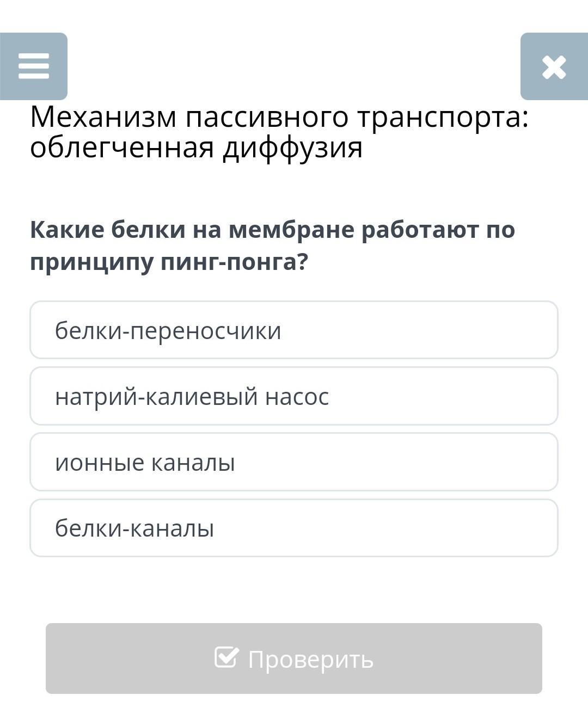Pick the answer ионные каналы
The height and width of the screenshot is (720, 588).
[294, 462]
